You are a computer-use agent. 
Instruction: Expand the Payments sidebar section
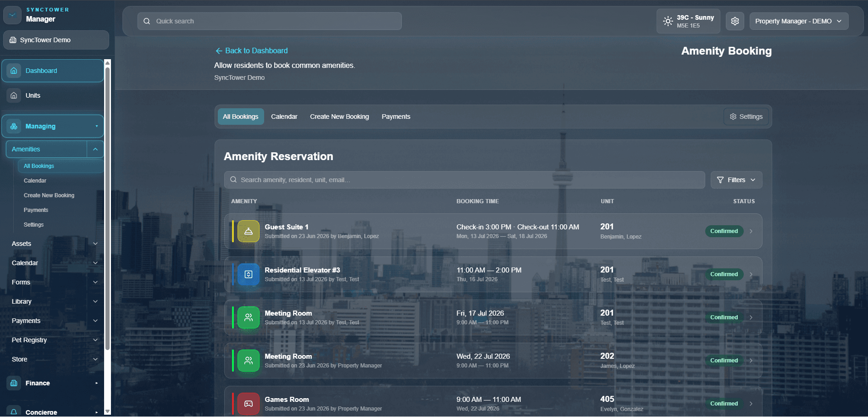point(95,321)
